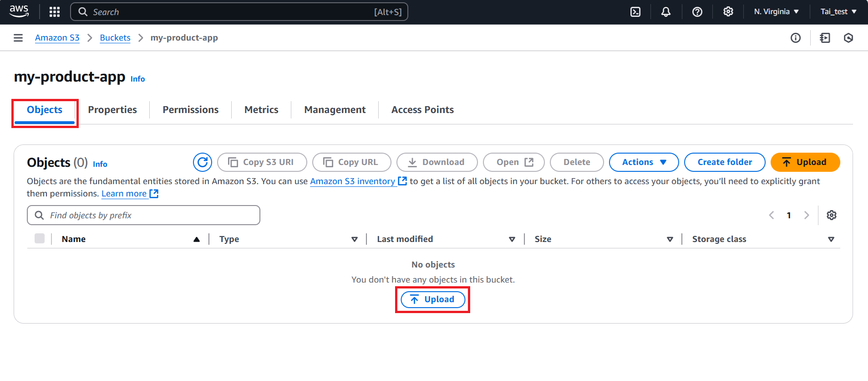Click the Name column header

coord(74,239)
